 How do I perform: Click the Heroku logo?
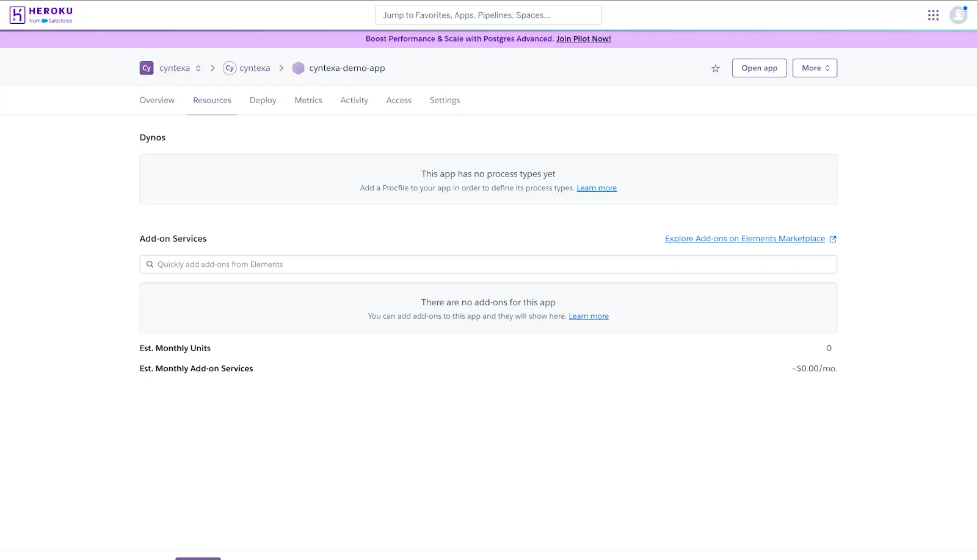[x=40, y=14]
